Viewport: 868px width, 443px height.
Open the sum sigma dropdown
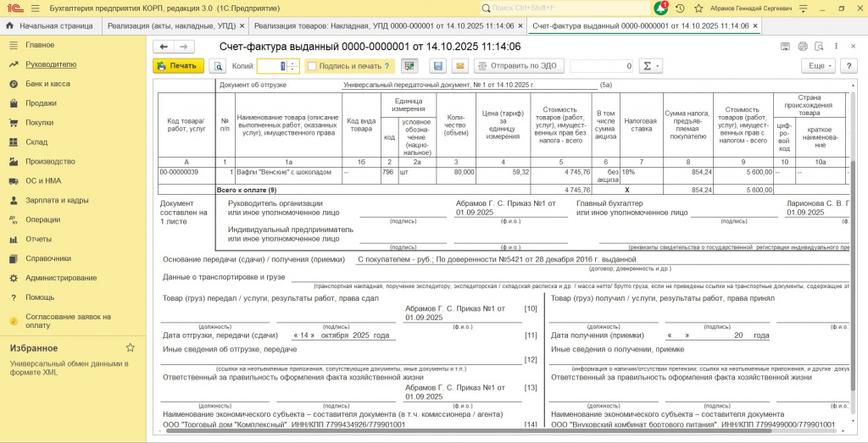(x=650, y=66)
